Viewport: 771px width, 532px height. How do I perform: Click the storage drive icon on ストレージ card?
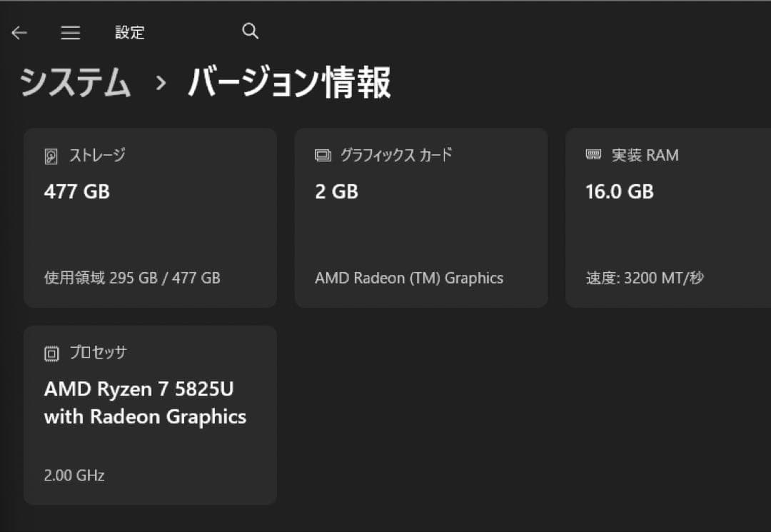click(50, 154)
